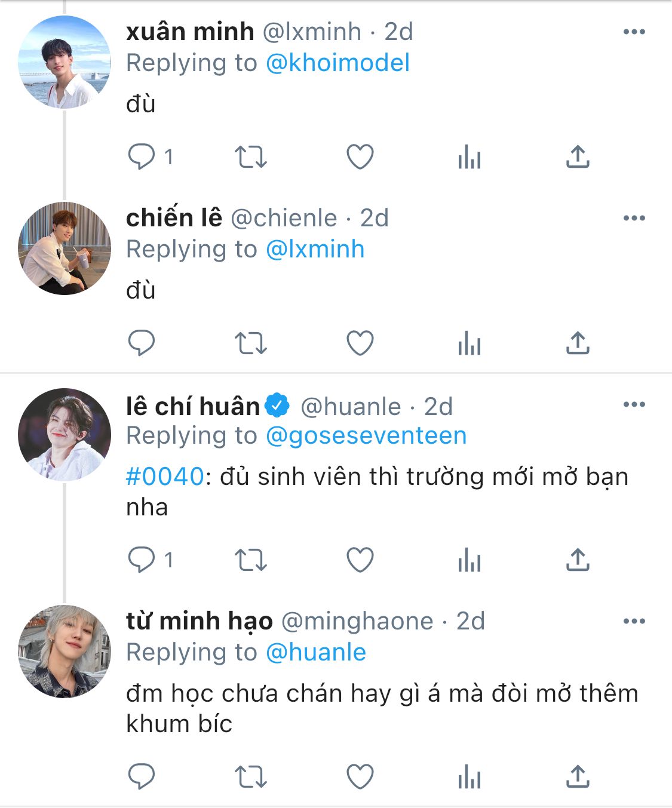Share chiến lê's reply

578,343
